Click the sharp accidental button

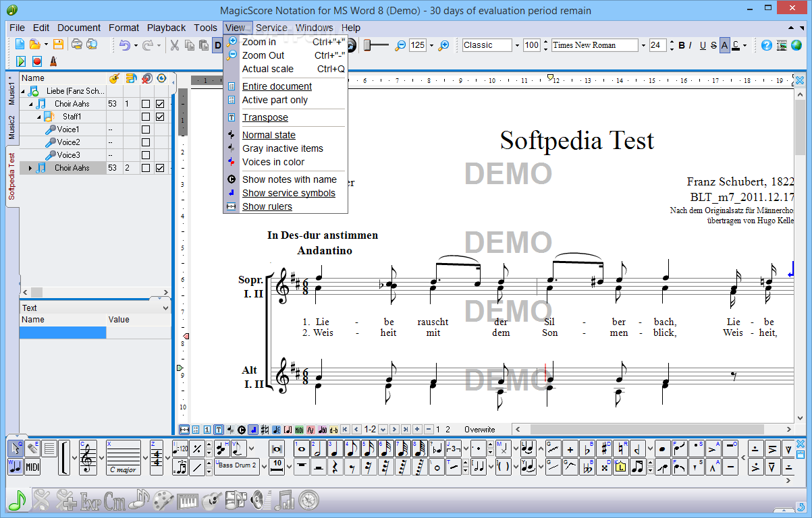(x=604, y=449)
